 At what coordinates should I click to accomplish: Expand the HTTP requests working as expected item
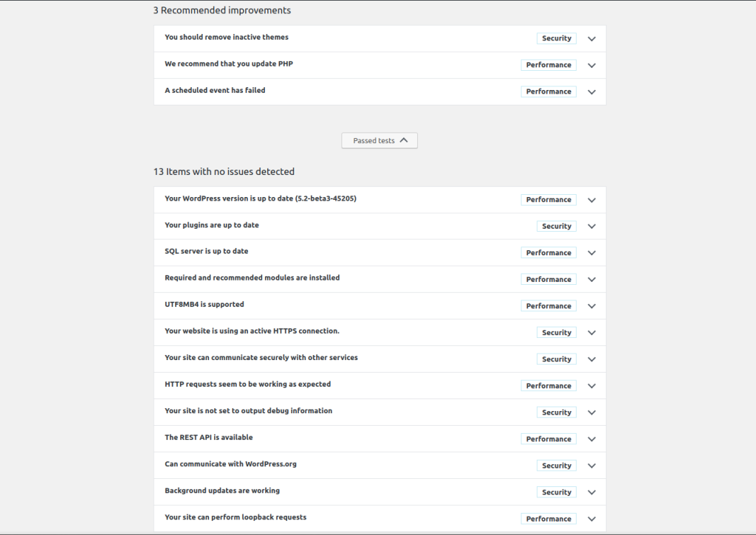point(591,385)
